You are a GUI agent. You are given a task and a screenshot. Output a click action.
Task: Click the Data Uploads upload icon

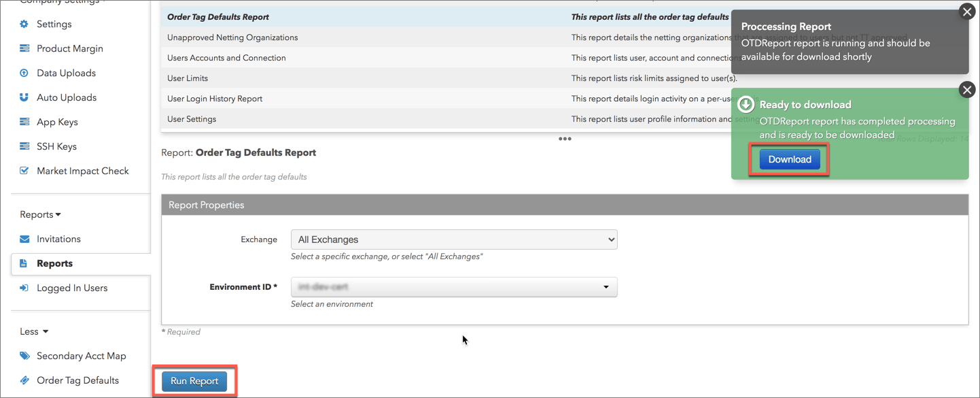pos(24,73)
